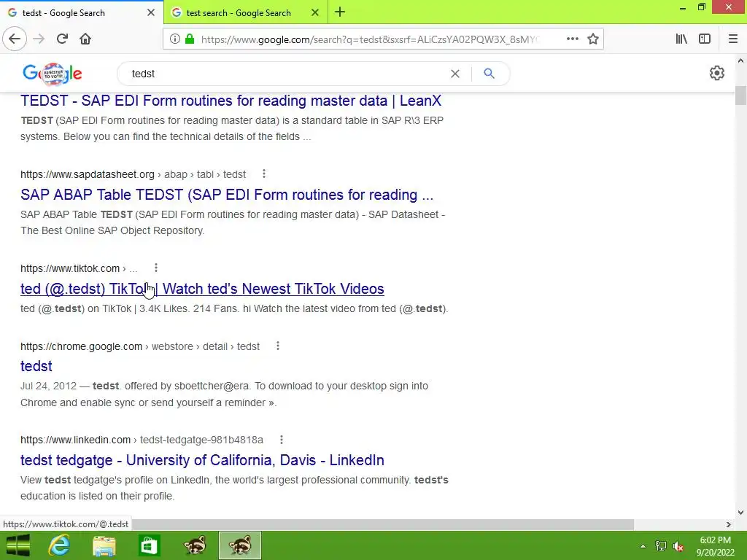Show hidden system tray icons

[643, 546]
